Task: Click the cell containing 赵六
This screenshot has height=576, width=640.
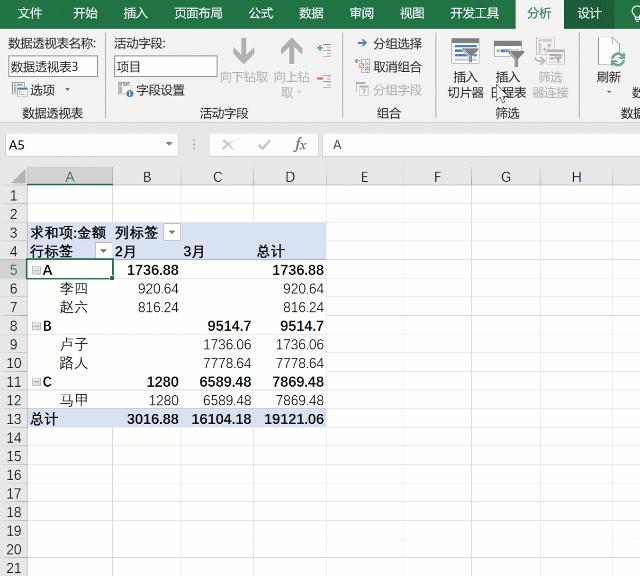Action: click(x=70, y=307)
